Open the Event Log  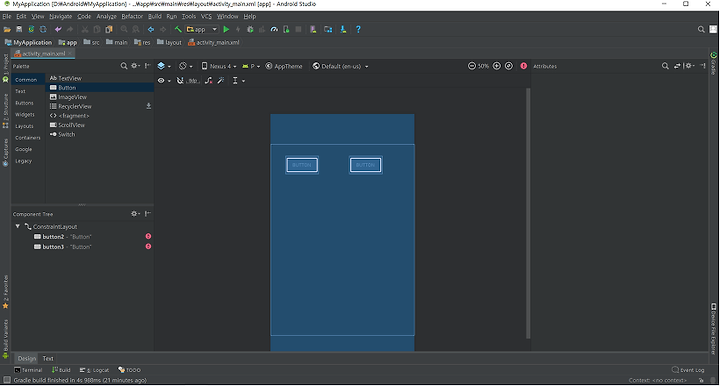pyautogui.click(x=688, y=370)
